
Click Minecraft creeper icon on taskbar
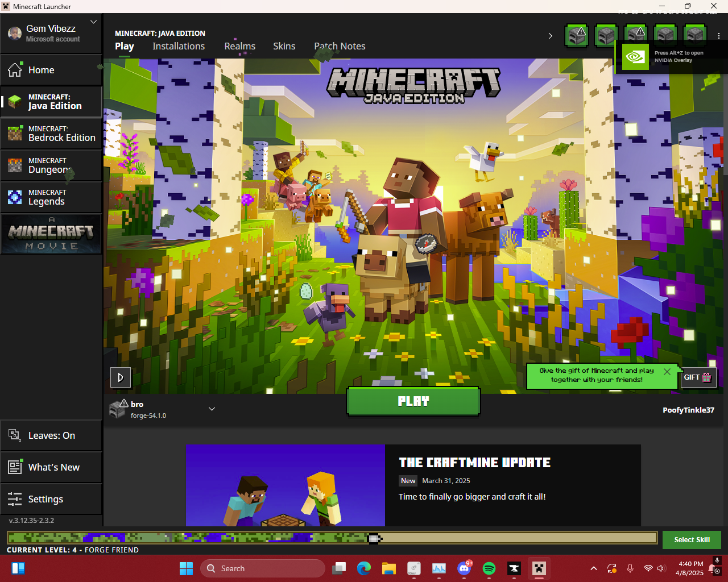point(539,568)
